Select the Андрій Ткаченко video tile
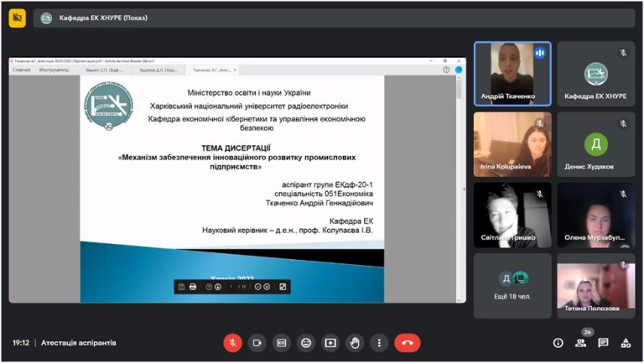 [x=512, y=74]
